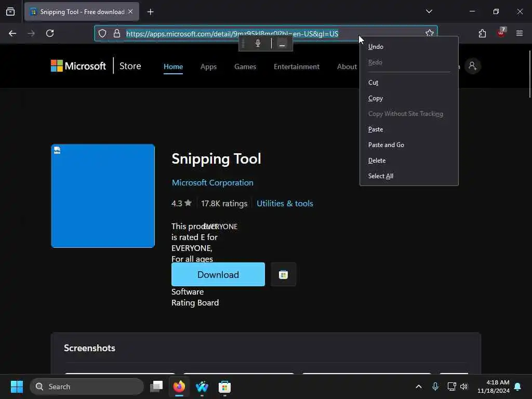Open the uBlock extension icon with badge
The width and height of the screenshot is (532, 399).
pyautogui.click(x=501, y=33)
